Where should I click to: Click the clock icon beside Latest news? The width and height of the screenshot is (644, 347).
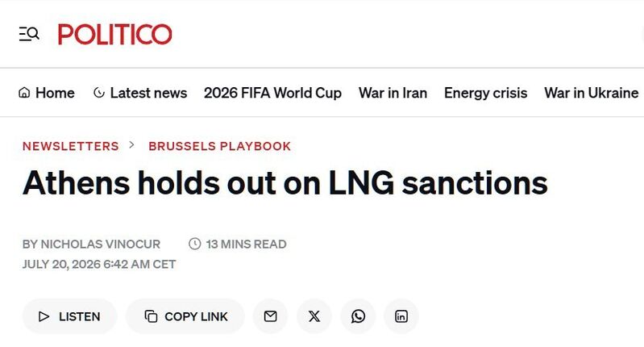99,93
